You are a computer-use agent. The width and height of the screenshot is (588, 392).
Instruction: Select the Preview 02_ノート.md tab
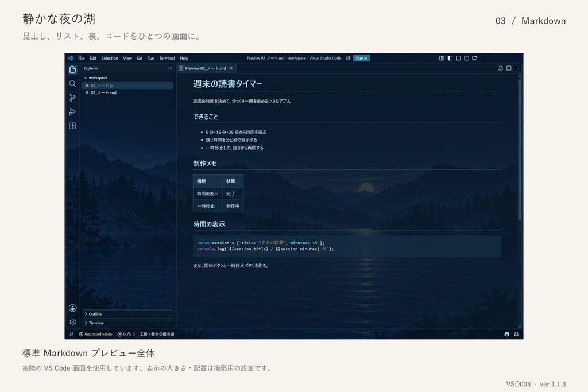[x=206, y=68]
